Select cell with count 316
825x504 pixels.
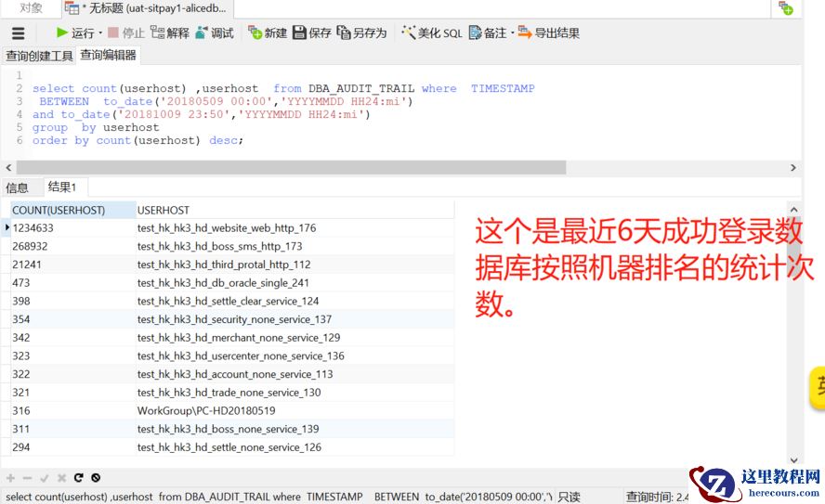pos(73,411)
